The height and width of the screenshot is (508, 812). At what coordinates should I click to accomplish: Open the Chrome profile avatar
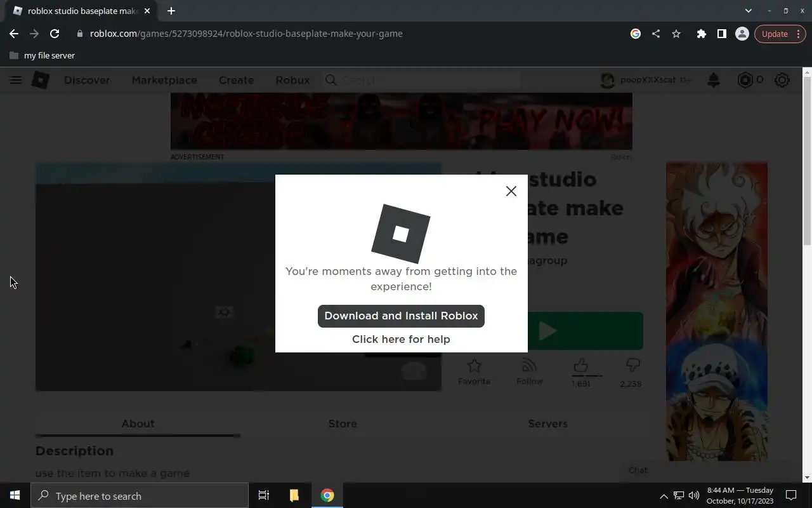(742, 34)
